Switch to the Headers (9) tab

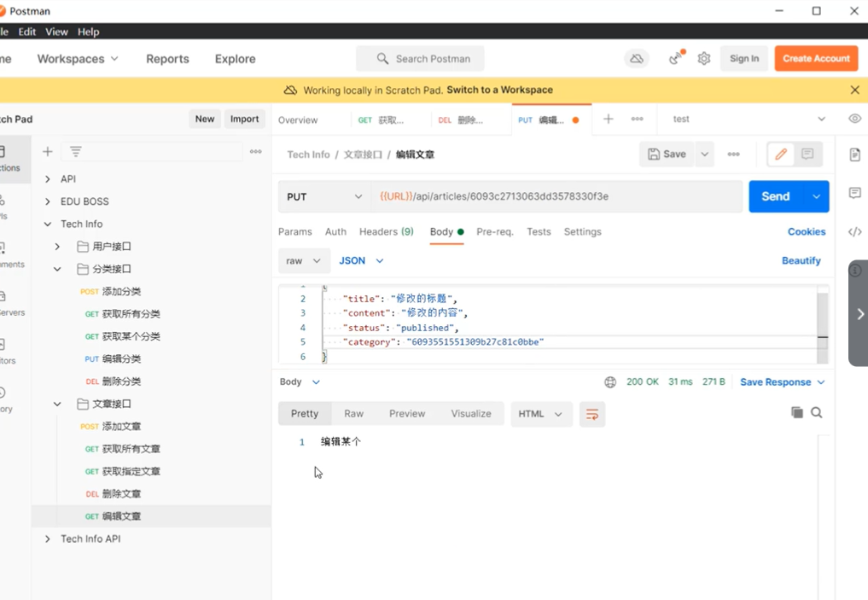tap(387, 232)
